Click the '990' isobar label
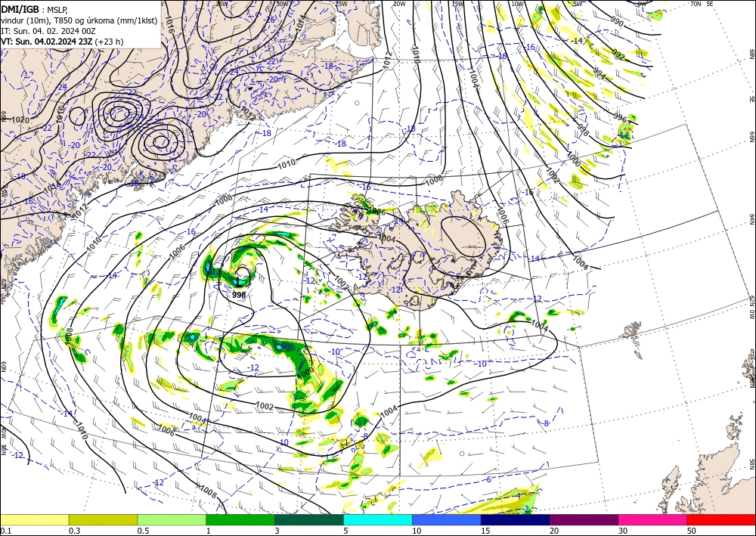 617,22
